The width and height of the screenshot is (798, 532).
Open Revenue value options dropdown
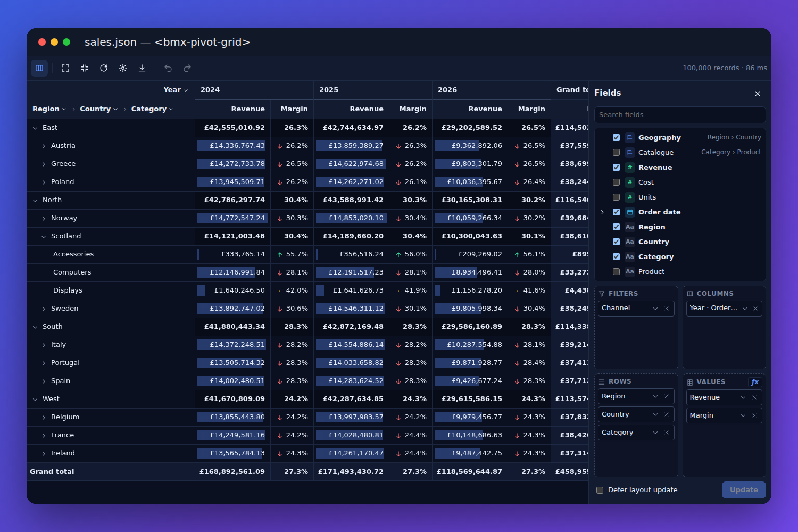click(743, 397)
